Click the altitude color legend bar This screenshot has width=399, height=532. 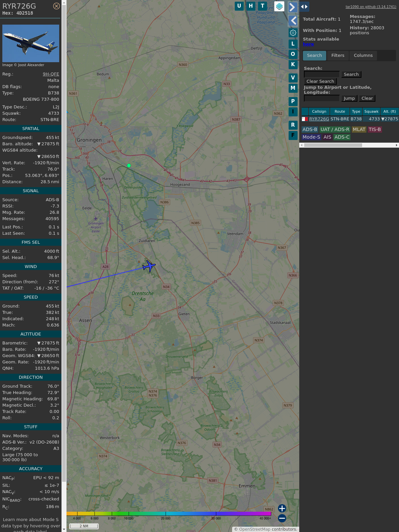(169, 514)
